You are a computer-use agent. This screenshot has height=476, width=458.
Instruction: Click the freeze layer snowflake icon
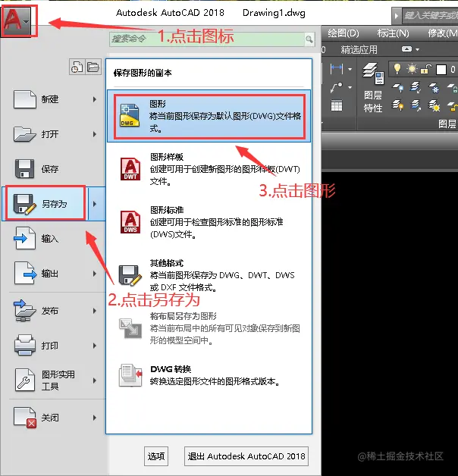434,87
